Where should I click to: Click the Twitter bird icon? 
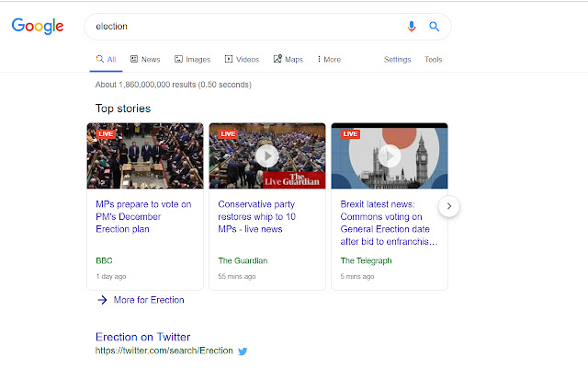(x=243, y=351)
